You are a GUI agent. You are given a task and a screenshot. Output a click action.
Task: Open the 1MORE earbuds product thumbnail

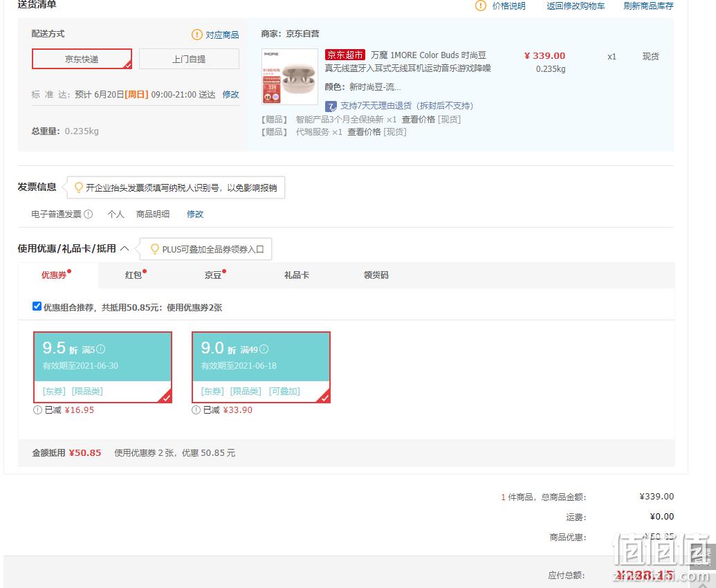coord(290,77)
